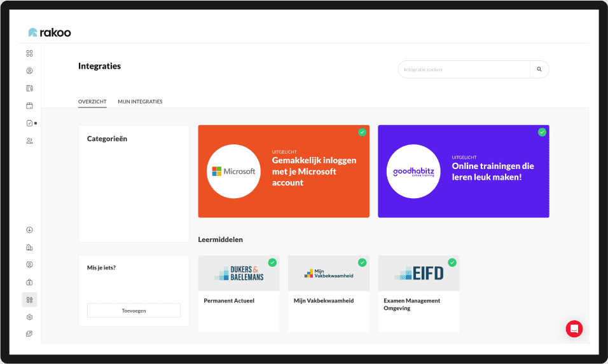608x364 pixels.
Task: Click the rakoo logo
Action: tap(50, 32)
